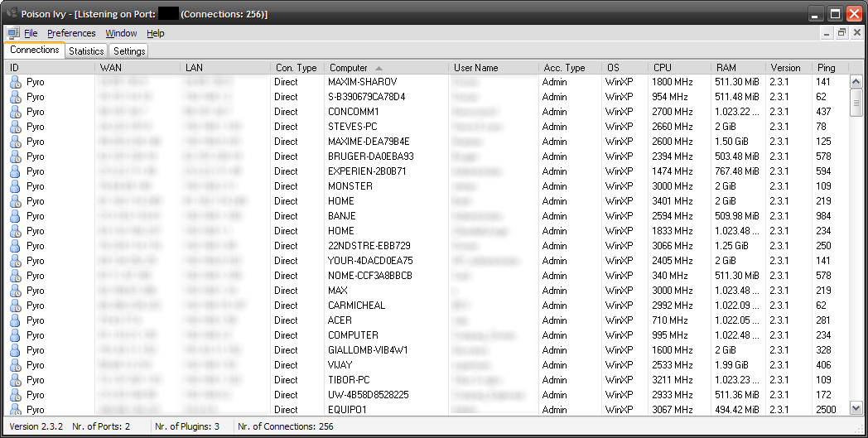Image resolution: width=868 pixels, height=438 pixels.
Task: Click the user icon for 22NDSTRE-EBB729 row
Action: tap(16, 246)
